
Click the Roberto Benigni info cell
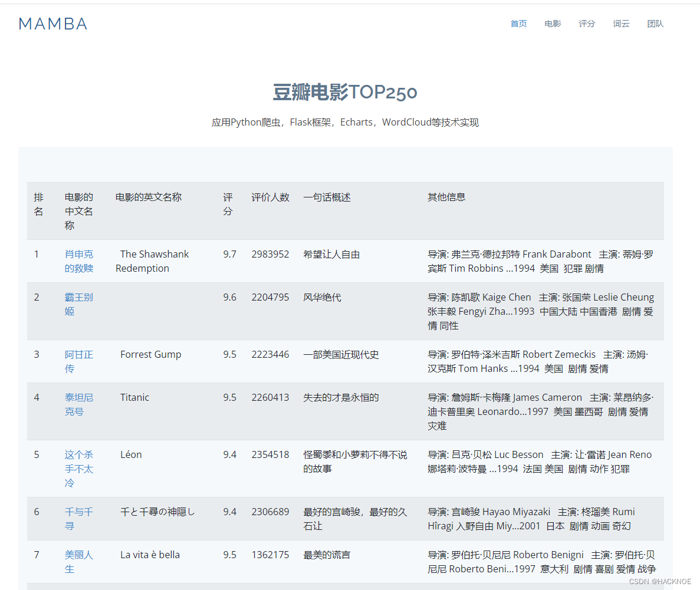coord(541,562)
